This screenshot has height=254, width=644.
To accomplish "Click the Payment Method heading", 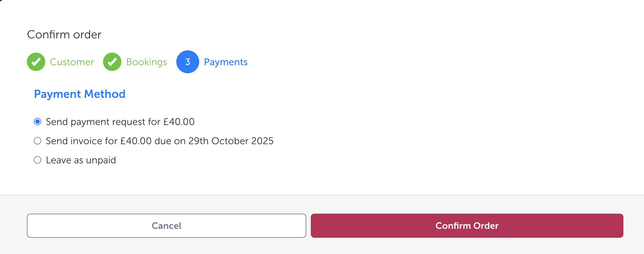I will pyautogui.click(x=80, y=94).
